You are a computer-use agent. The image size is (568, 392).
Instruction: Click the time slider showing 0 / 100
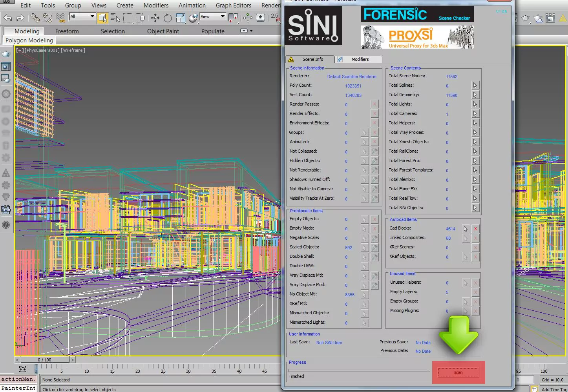tap(45, 360)
